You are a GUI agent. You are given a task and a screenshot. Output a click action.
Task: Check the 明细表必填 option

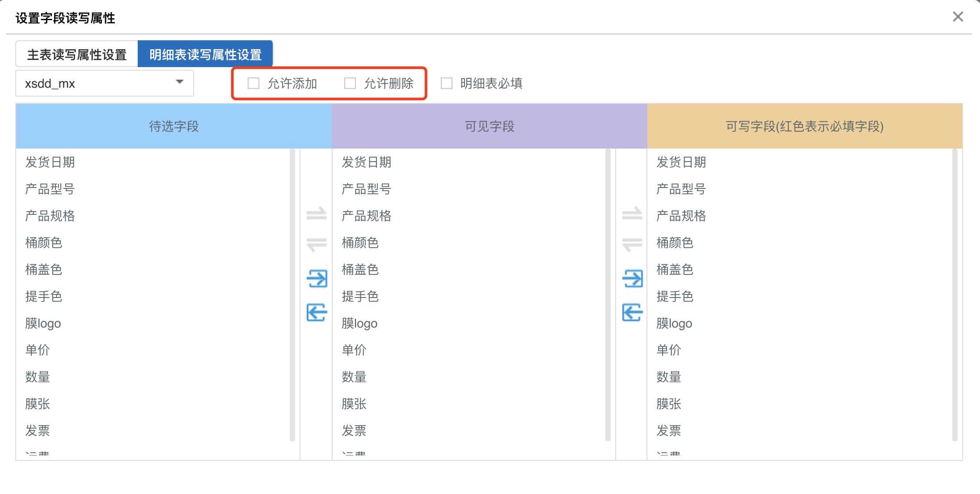447,83
